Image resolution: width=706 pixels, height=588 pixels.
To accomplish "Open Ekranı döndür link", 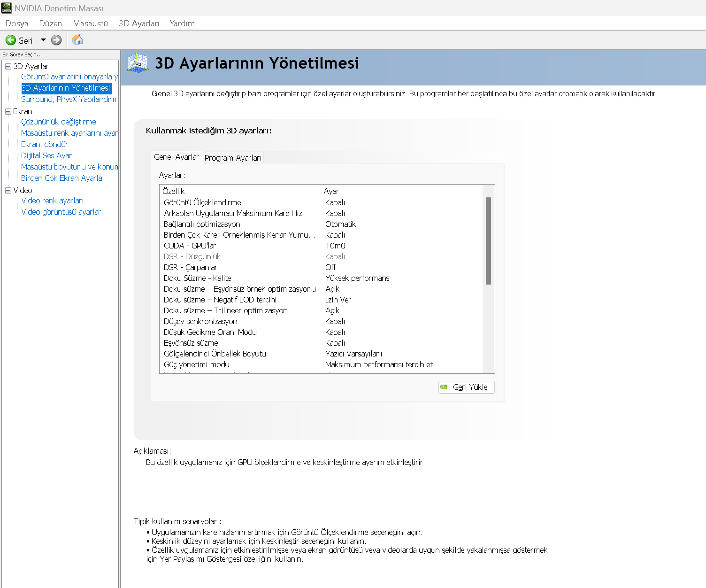I will click(x=45, y=144).
